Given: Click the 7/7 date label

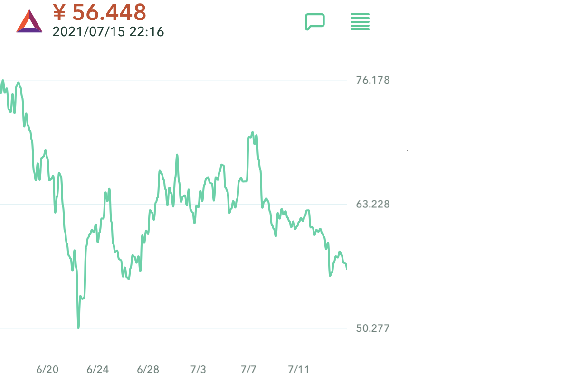Looking at the screenshot, I should point(248,370).
